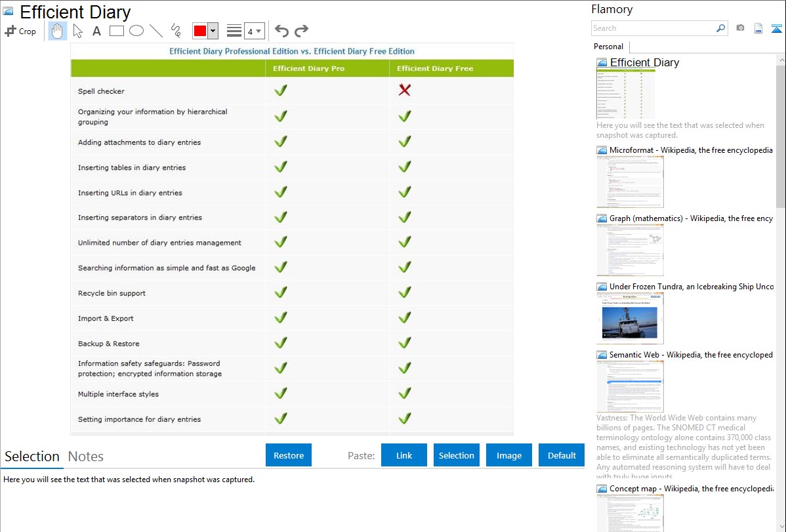
Task: Open Efficient Diary snapshot title in list
Action: 645,63
